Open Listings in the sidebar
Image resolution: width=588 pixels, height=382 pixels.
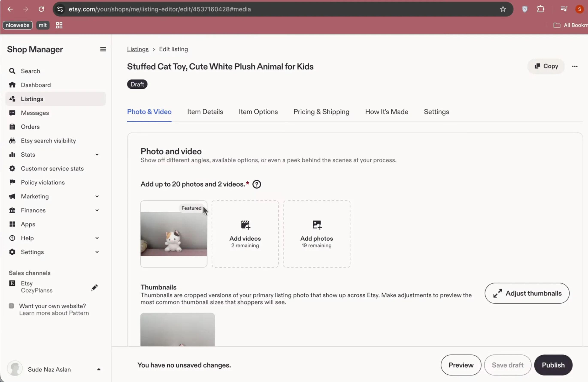pos(56,99)
